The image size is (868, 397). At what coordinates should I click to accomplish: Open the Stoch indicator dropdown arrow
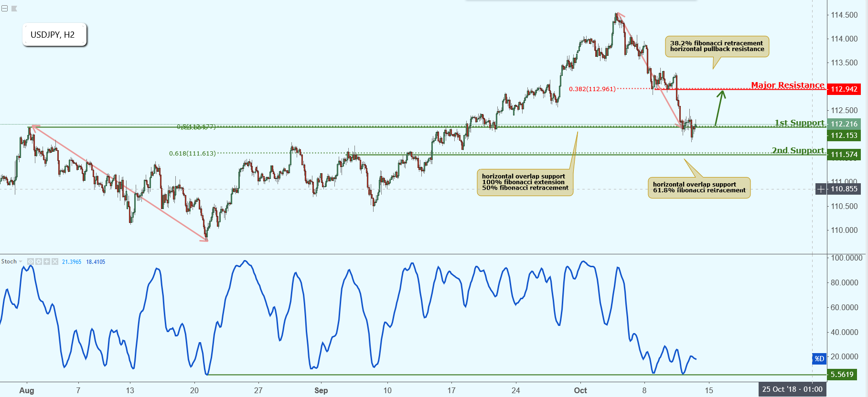pos(21,261)
